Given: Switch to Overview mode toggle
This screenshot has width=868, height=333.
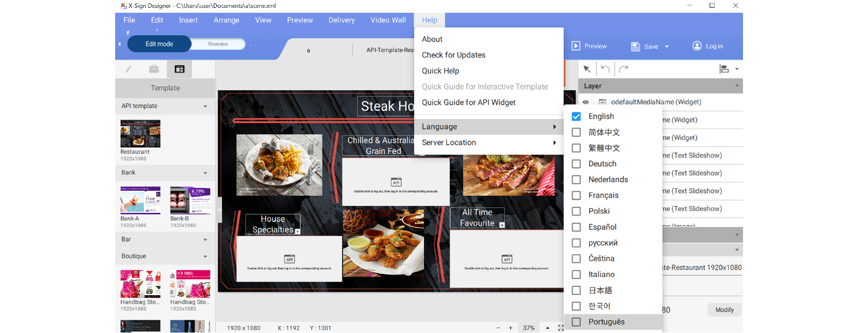Looking at the screenshot, I should coord(218,44).
